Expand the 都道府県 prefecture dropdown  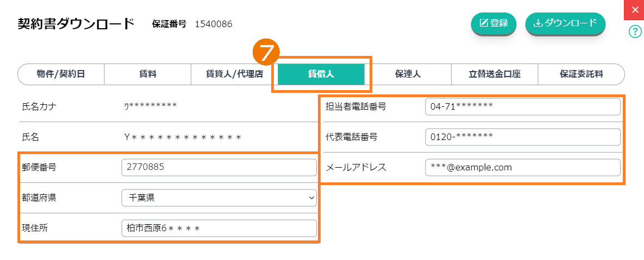tap(218, 198)
